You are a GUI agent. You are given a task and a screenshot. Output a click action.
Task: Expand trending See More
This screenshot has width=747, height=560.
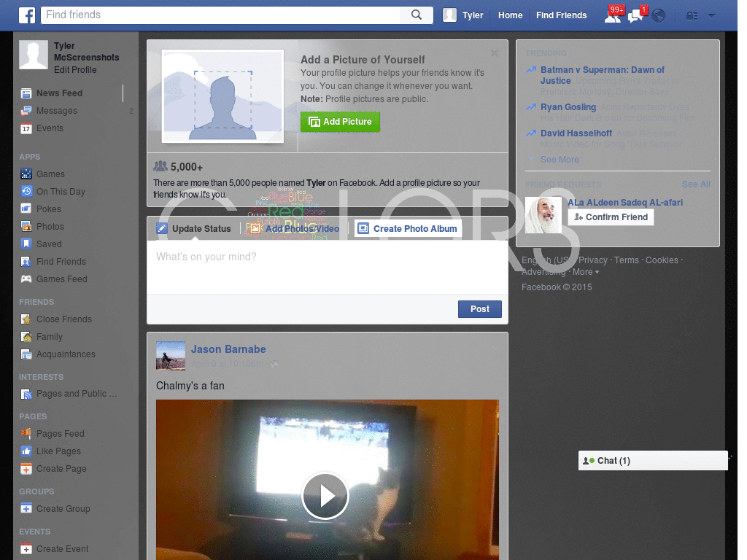560,160
